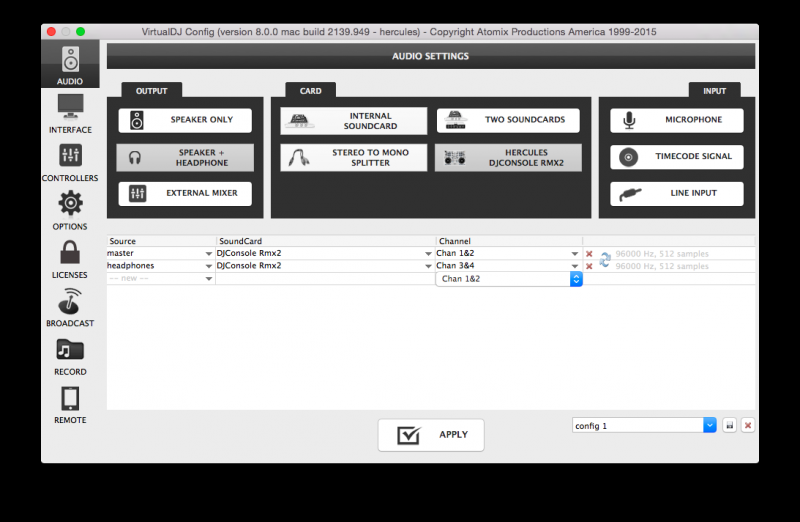Open the Controllers settings section

(x=70, y=161)
